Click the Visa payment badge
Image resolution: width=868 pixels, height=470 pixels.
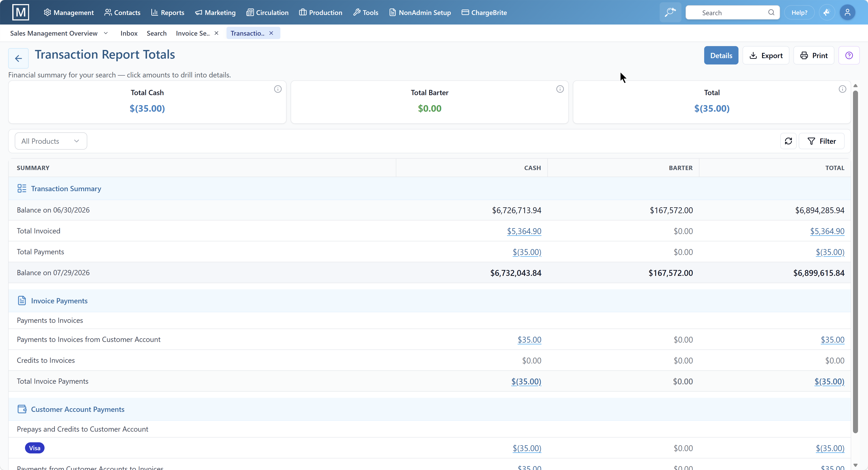pyautogui.click(x=35, y=448)
